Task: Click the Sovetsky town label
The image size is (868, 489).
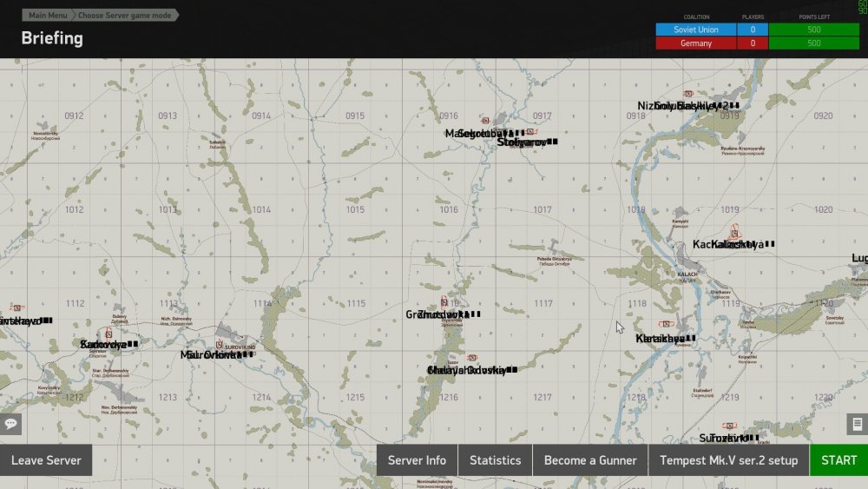Action: (835, 318)
